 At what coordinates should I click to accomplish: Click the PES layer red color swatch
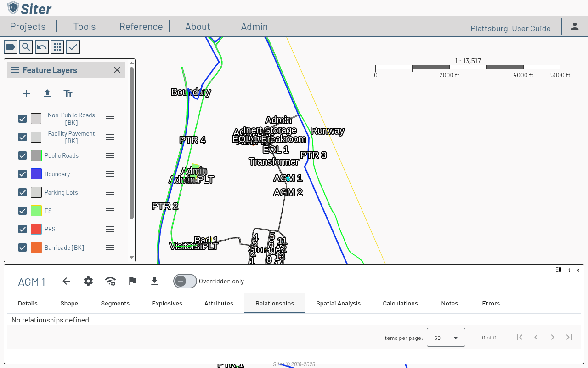coord(36,229)
